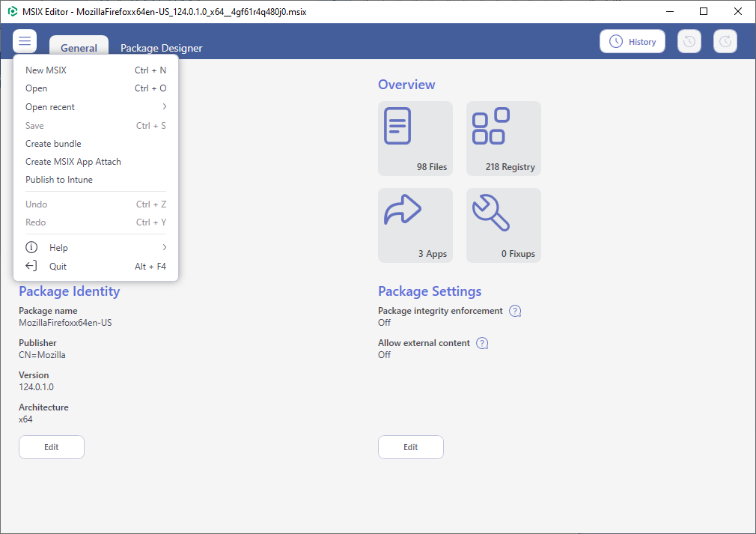This screenshot has height=534, width=756.
Task: Open the History panel
Action: point(632,41)
